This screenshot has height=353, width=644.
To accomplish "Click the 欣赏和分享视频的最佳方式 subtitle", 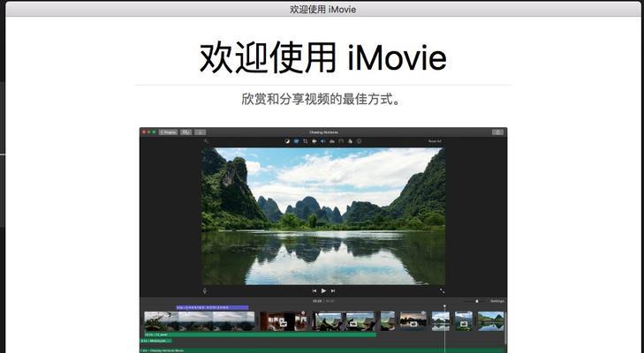I will coord(321,99).
